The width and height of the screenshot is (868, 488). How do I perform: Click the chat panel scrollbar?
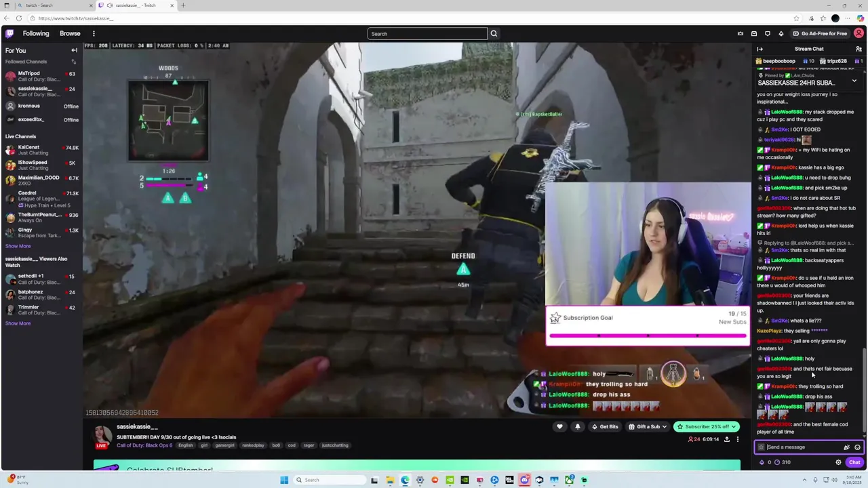[x=864, y=389]
